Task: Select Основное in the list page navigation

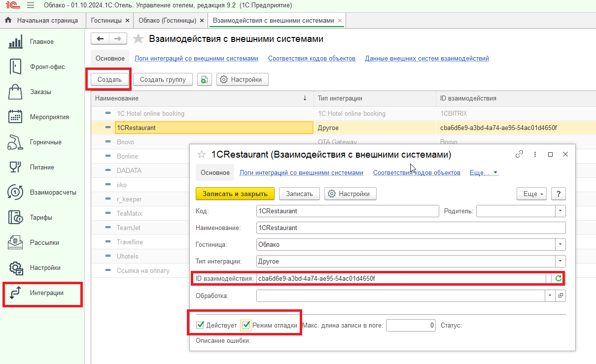Action: point(110,59)
